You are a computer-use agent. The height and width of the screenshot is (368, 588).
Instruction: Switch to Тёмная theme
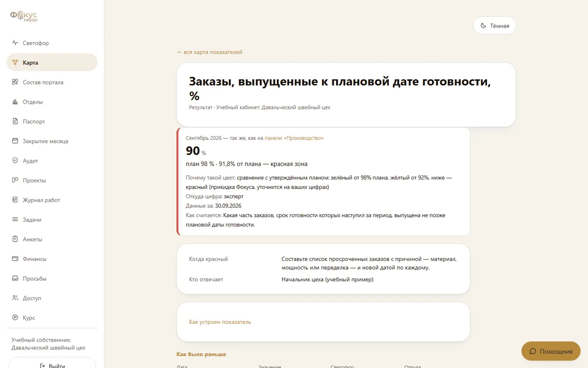click(494, 26)
